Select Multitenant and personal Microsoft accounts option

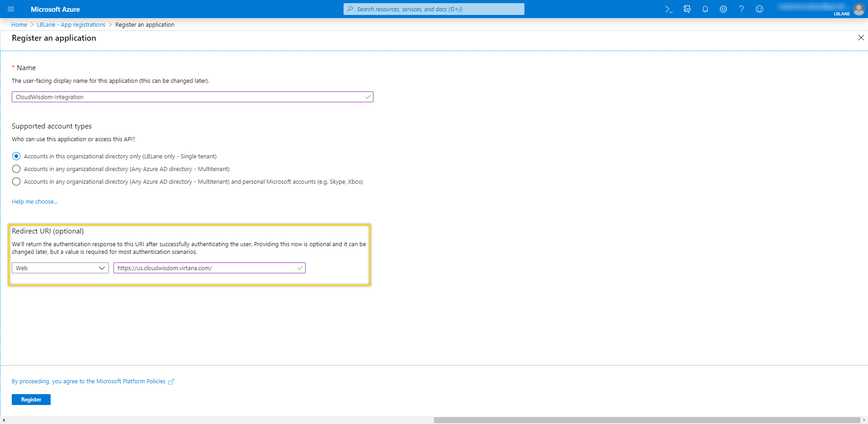pyautogui.click(x=16, y=181)
